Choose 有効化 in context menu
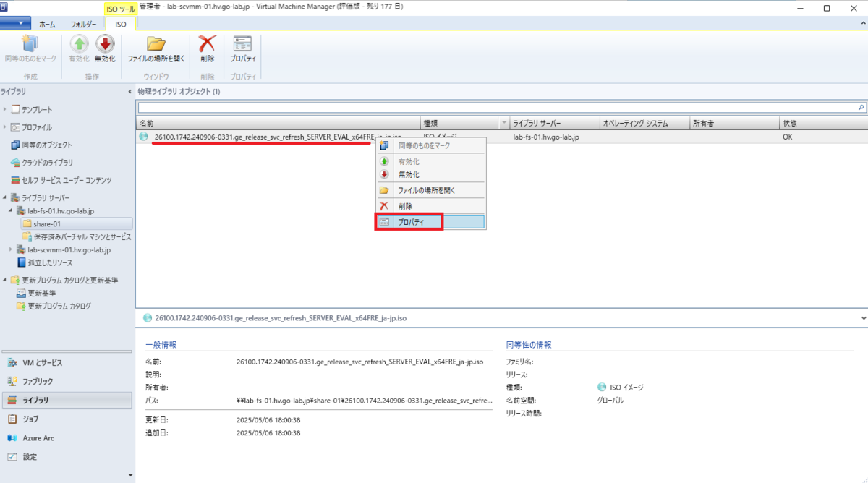This screenshot has height=483, width=868. click(x=430, y=161)
